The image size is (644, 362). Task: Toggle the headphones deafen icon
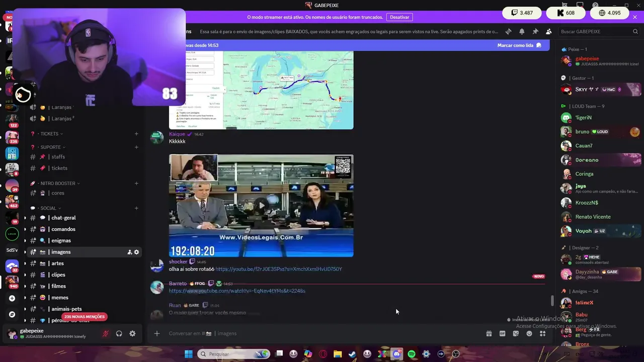119,333
